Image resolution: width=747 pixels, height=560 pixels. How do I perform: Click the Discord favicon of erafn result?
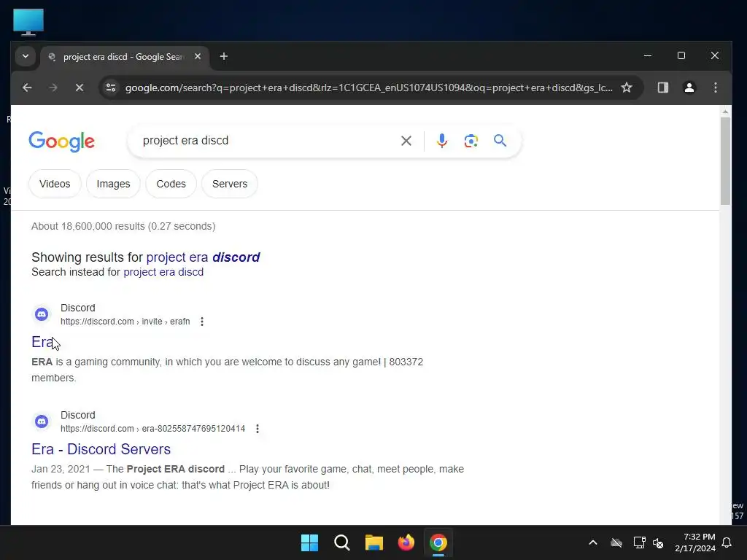pos(42,314)
